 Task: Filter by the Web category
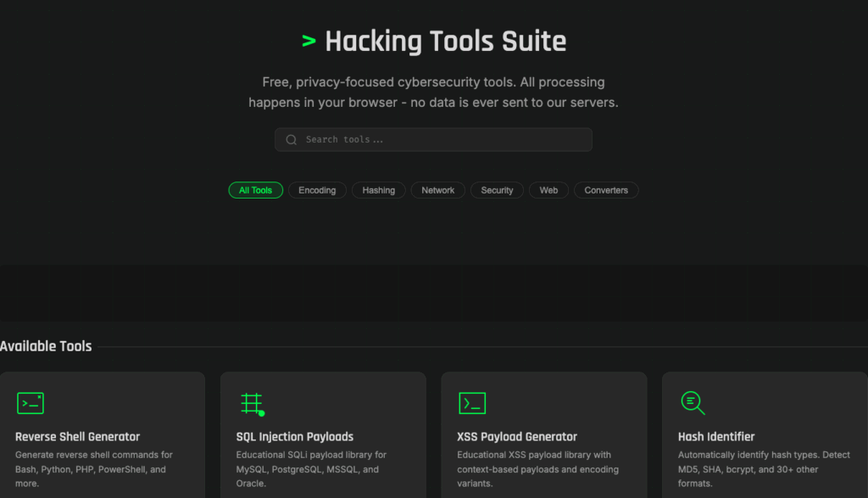tap(549, 190)
